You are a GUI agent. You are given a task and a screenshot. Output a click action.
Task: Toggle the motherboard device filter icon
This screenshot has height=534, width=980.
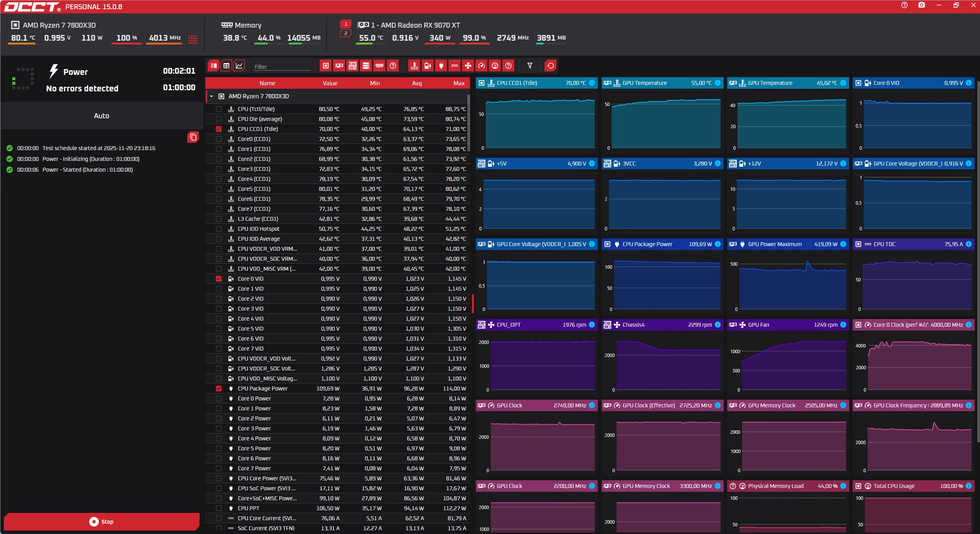(x=353, y=66)
